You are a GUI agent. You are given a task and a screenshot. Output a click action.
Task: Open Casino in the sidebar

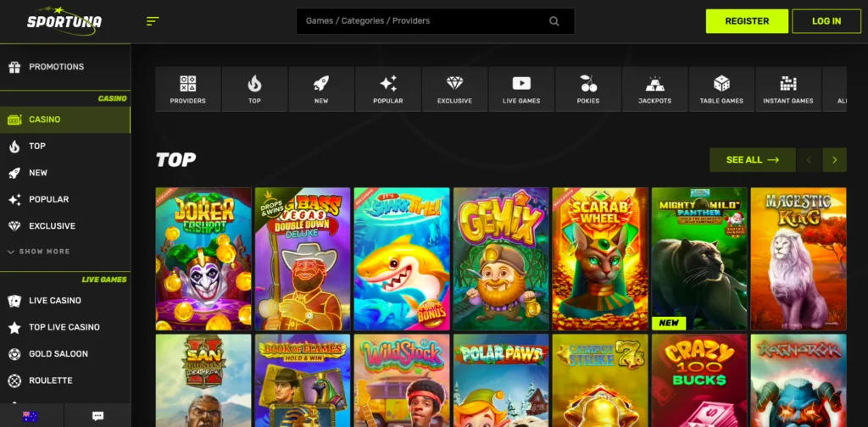coord(65,119)
